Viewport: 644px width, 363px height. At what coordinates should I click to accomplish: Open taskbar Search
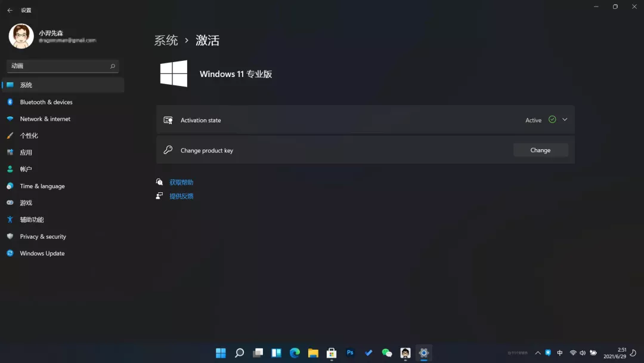[240, 353]
